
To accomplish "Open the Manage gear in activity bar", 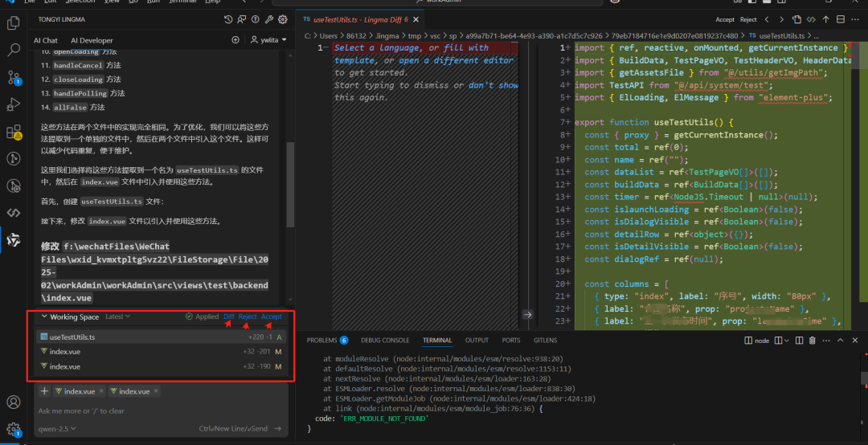I will pyautogui.click(x=14, y=429).
